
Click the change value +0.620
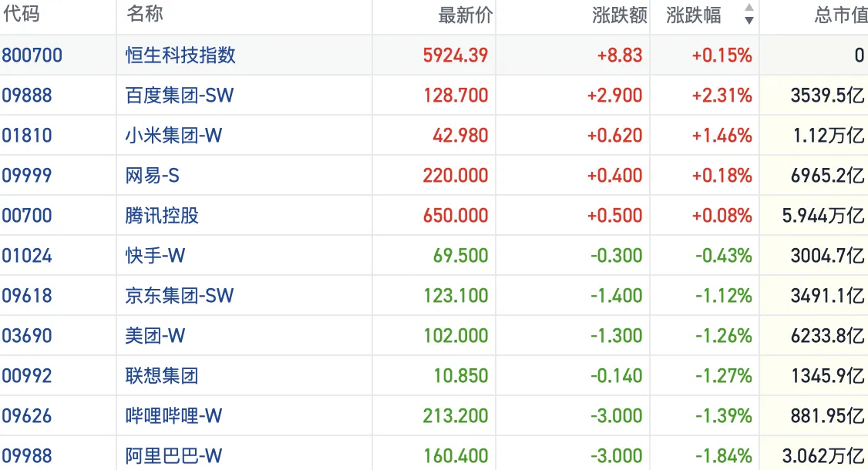click(x=614, y=135)
